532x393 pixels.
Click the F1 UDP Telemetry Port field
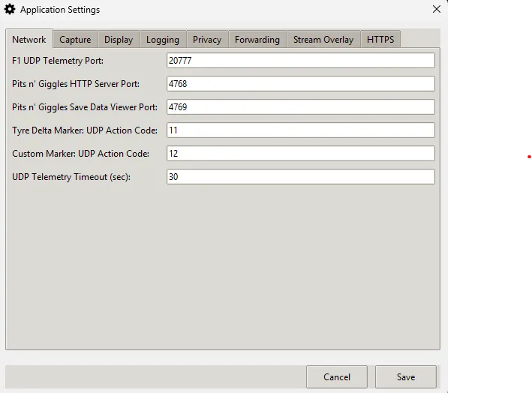(300, 61)
